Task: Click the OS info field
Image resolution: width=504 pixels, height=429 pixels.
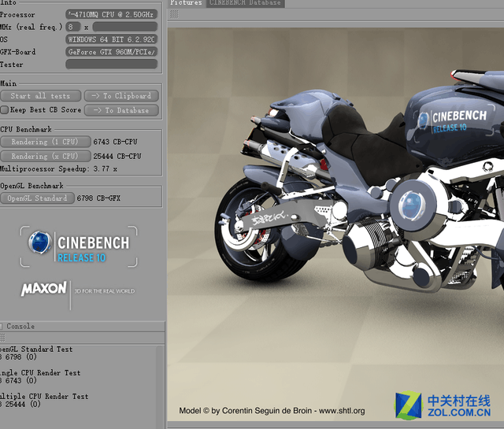Action: (112, 39)
